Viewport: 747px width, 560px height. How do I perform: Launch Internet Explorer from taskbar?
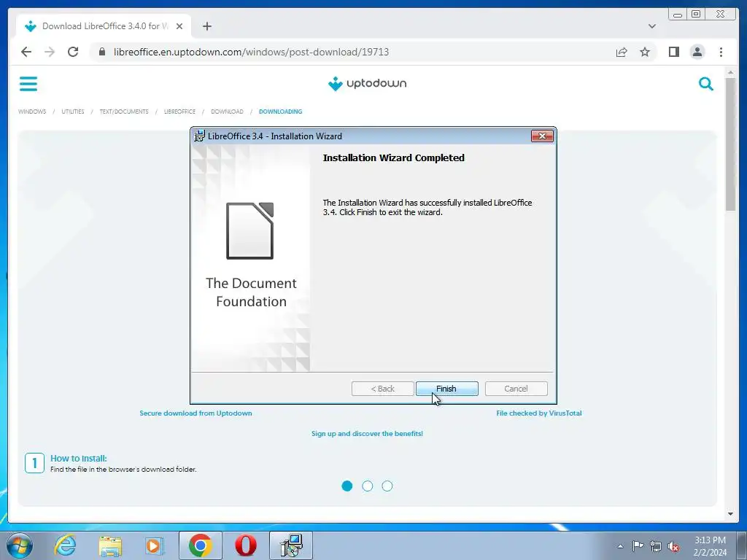(65, 545)
